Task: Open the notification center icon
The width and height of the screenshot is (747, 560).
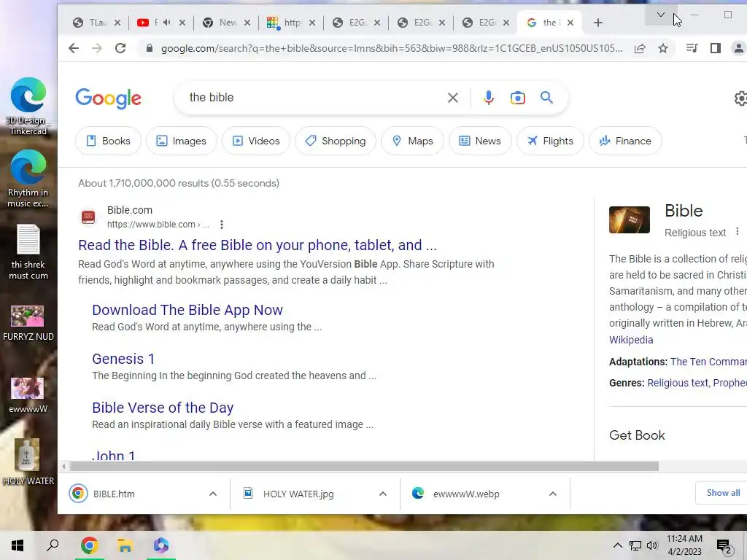Action: (724, 545)
